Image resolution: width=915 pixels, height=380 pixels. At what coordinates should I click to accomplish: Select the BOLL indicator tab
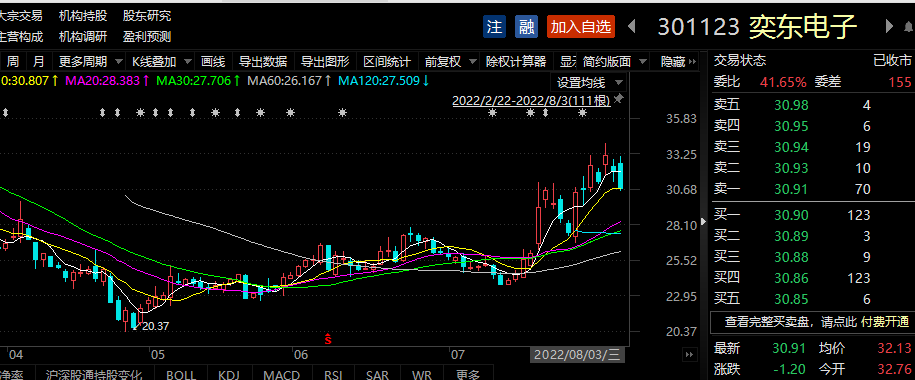(x=181, y=374)
